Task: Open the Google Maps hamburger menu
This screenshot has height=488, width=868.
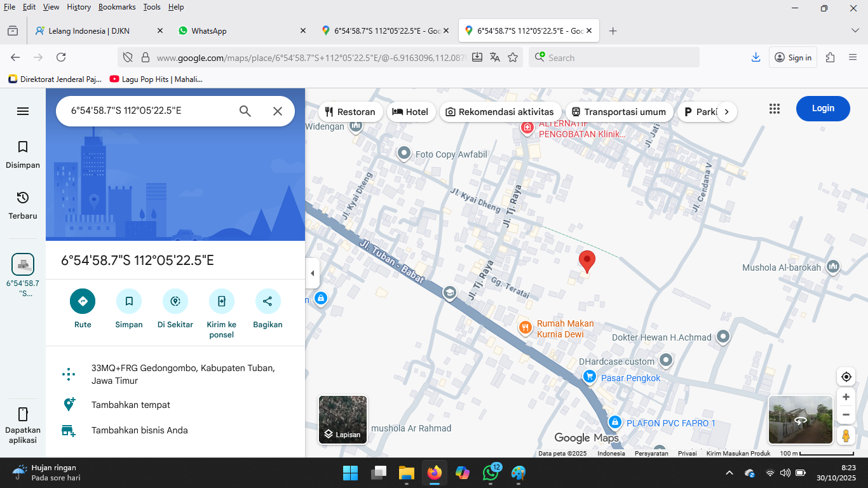Action: 23,111
